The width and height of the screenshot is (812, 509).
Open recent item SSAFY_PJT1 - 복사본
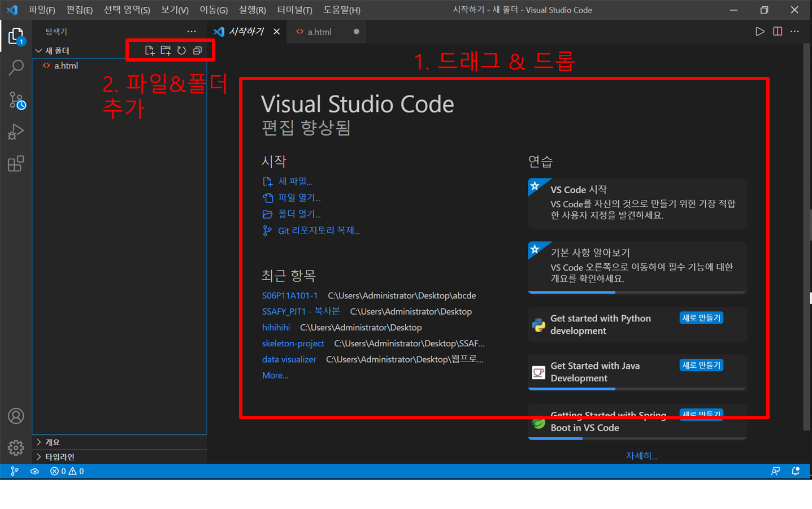pyautogui.click(x=301, y=311)
